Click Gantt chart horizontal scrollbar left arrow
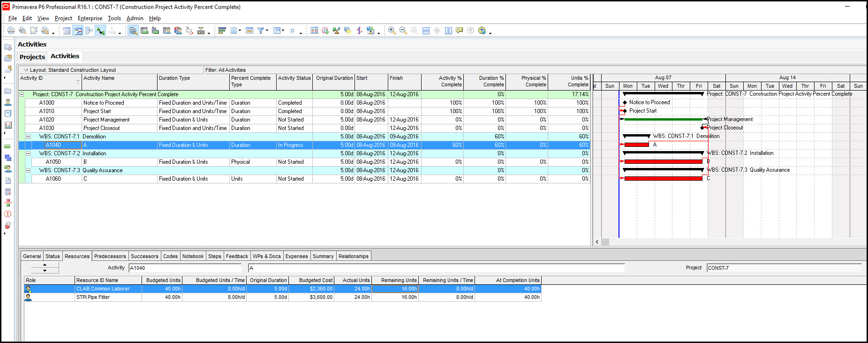 [597, 242]
